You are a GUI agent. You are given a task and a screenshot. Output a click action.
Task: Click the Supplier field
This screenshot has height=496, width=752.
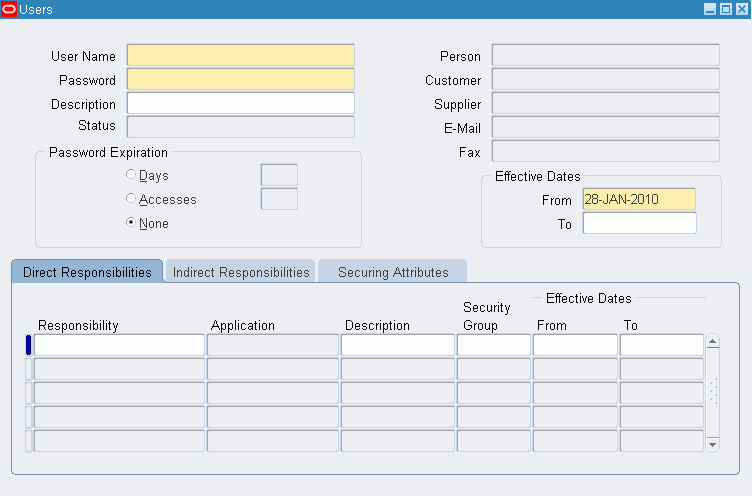tap(606, 103)
